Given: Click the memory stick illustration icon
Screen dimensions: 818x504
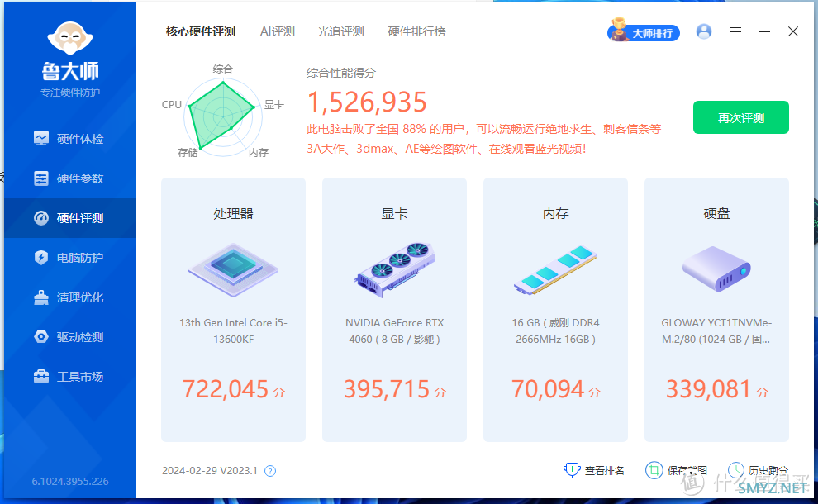Looking at the screenshot, I should coord(555,269).
